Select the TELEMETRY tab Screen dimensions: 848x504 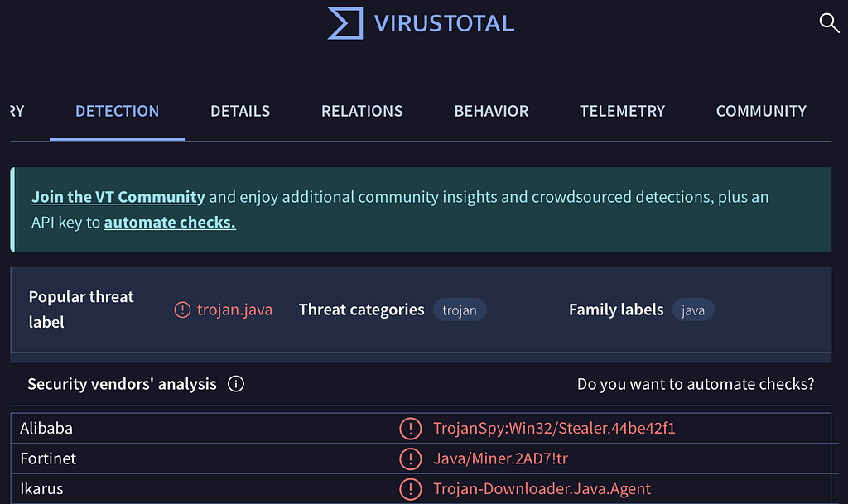(x=622, y=111)
